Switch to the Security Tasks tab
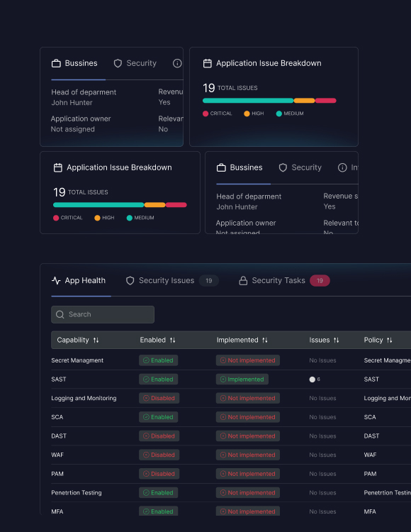This screenshot has height=532, width=411. [284, 281]
